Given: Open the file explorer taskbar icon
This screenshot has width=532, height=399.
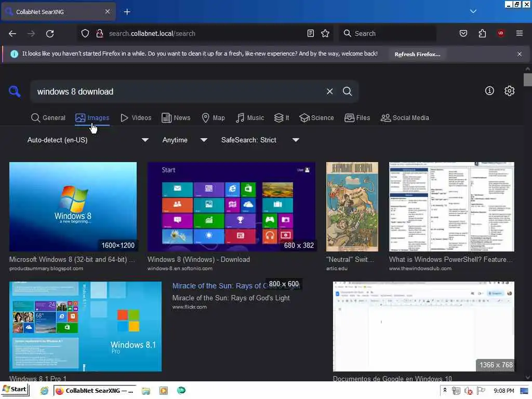Looking at the screenshot, I should pos(146,391).
